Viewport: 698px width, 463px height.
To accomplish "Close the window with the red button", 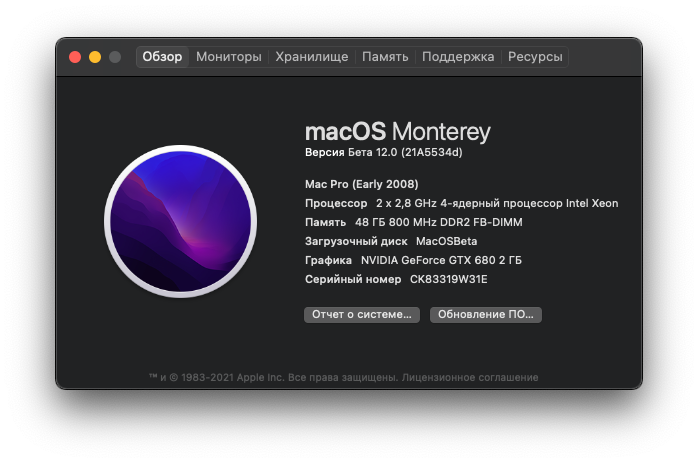I will point(75,57).
